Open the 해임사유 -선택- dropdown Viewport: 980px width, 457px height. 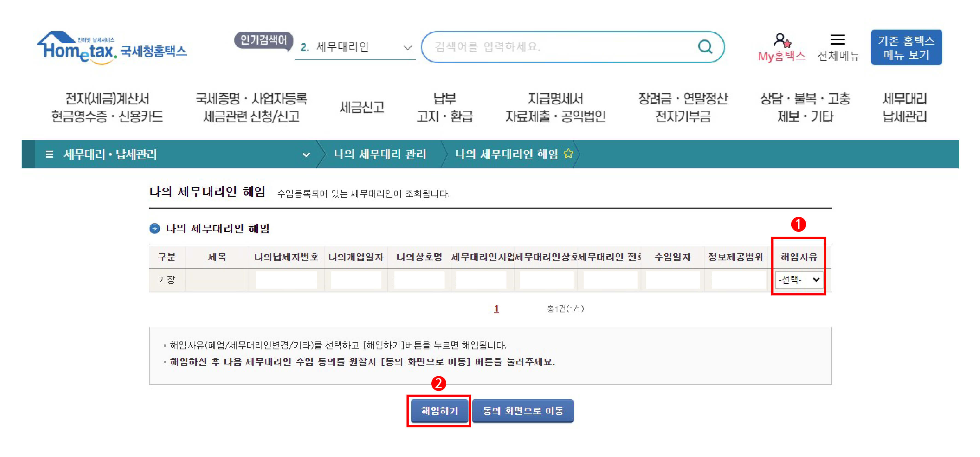[799, 280]
